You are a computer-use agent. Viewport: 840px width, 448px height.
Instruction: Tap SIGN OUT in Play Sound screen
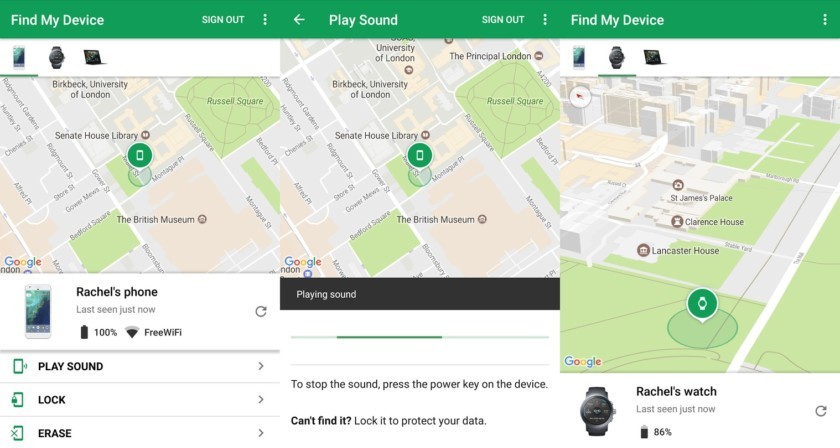coord(502,20)
